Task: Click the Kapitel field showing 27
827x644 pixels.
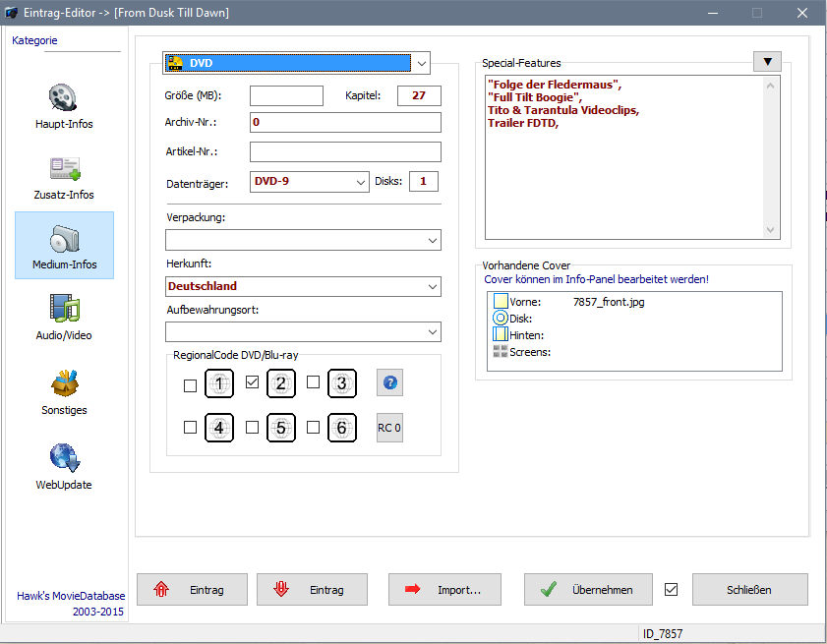Action: (419, 96)
